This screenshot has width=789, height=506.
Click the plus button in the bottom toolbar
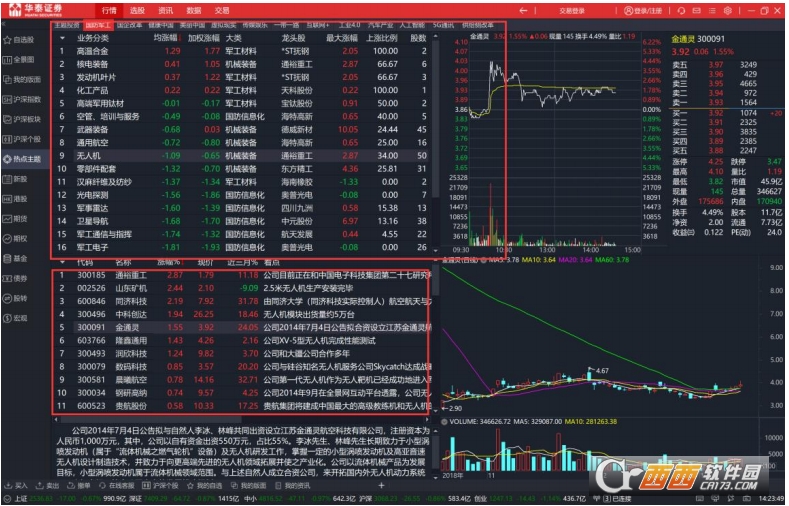coord(381,485)
